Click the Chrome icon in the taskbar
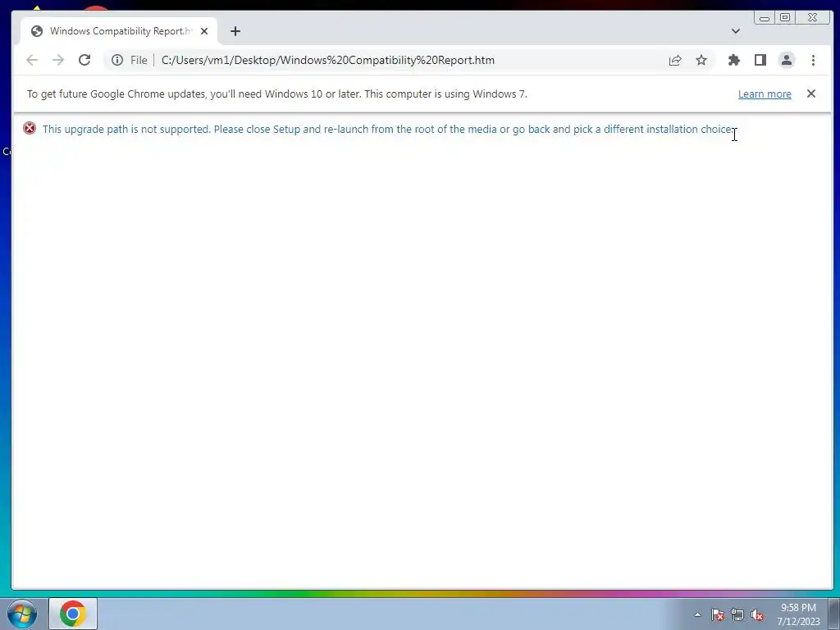 tap(73, 614)
